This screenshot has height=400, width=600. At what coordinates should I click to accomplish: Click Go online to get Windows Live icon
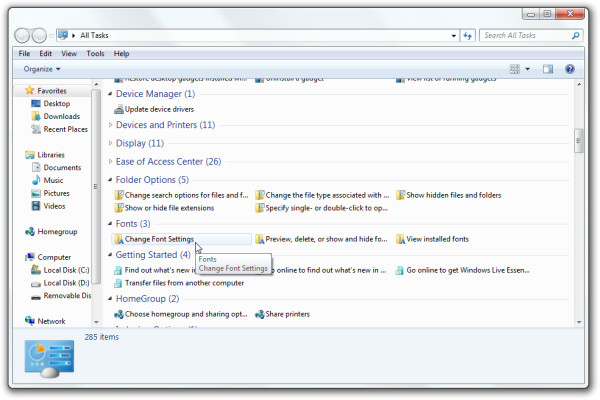[400, 270]
